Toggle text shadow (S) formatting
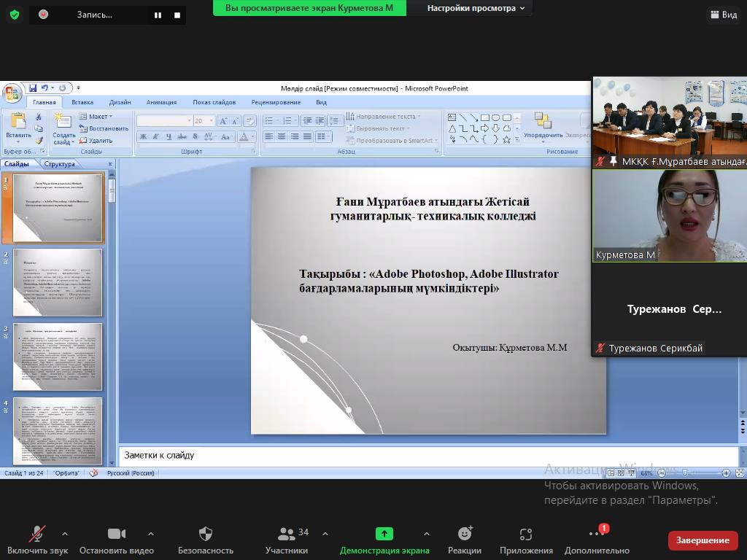The width and height of the screenshot is (747, 560). click(x=195, y=137)
